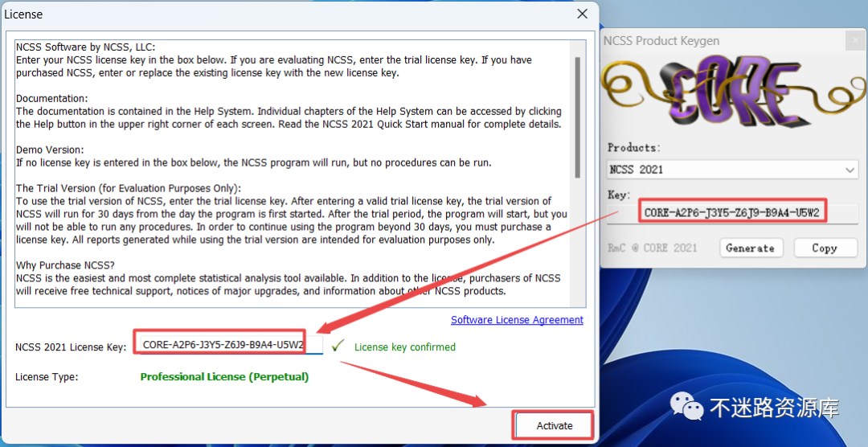This screenshot has height=447, width=868.
Task: Close the NCSS Product Keygen window
Action: pyautogui.click(x=854, y=40)
